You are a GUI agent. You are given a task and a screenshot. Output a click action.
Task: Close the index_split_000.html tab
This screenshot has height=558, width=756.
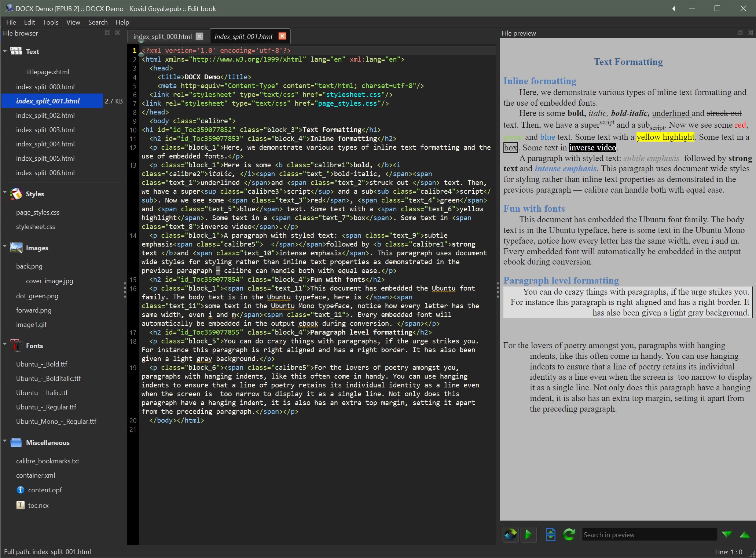pos(199,36)
